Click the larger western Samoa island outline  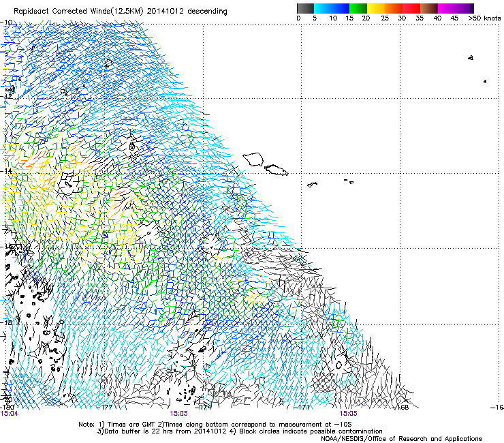tap(253, 159)
